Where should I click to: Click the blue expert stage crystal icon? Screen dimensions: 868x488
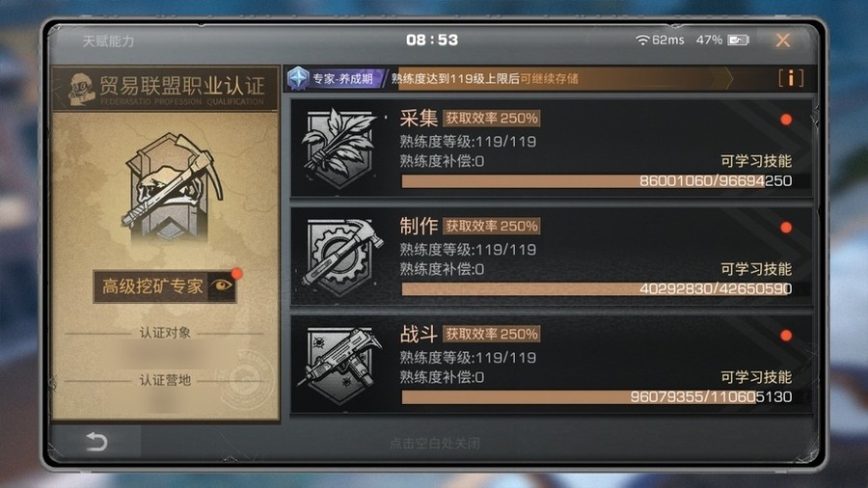pyautogui.click(x=298, y=78)
